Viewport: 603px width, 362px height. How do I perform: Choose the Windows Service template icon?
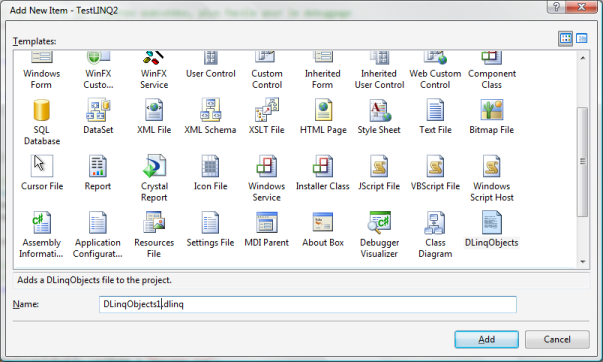267,166
